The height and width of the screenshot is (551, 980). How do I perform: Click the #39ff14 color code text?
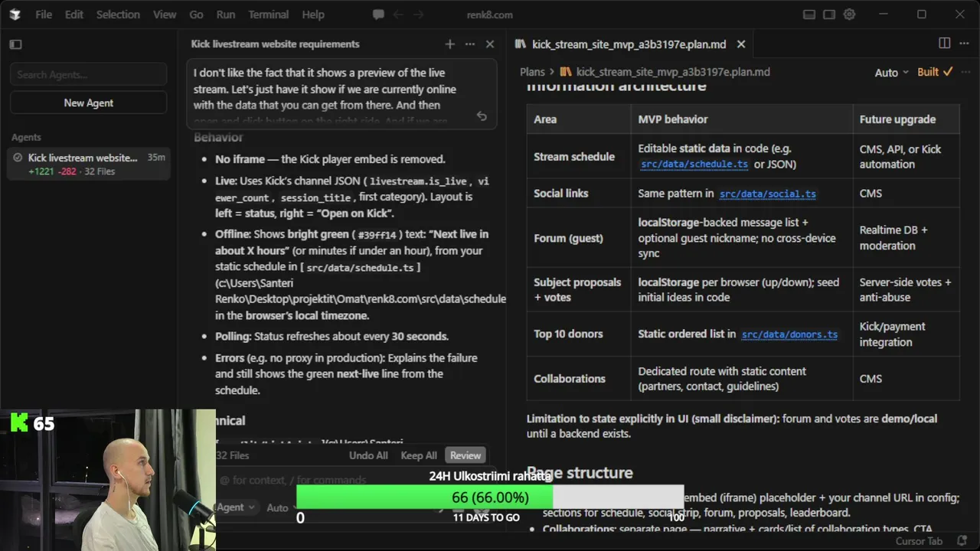[x=377, y=235]
